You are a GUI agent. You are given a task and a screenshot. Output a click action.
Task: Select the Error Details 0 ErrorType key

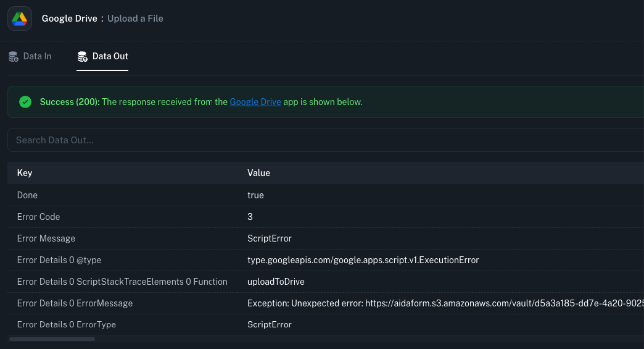[x=67, y=324]
